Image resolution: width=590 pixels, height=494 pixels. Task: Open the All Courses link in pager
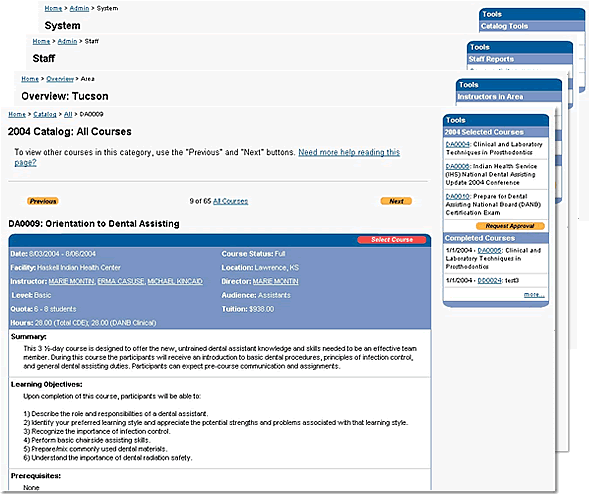(x=230, y=201)
